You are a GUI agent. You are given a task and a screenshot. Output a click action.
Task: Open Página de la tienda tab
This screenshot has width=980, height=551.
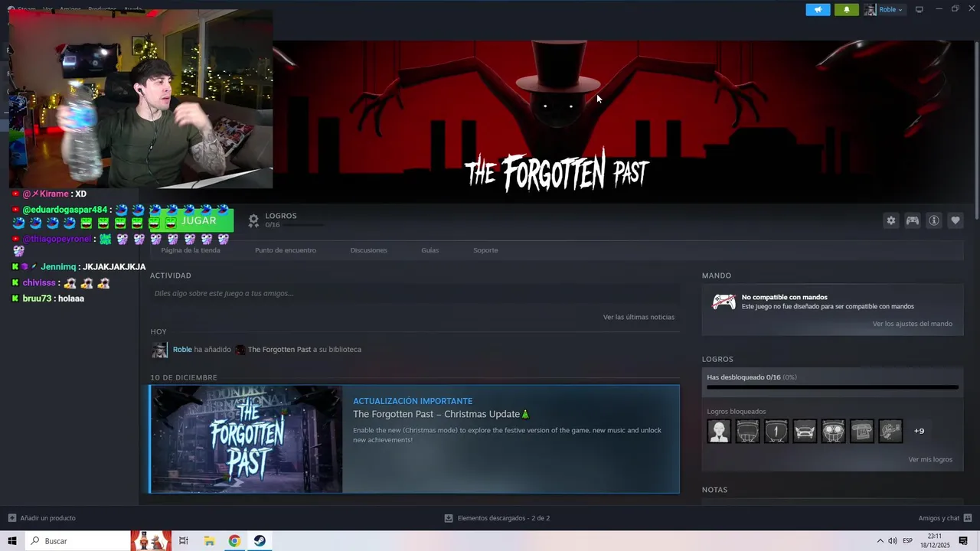click(x=191, y=250)
